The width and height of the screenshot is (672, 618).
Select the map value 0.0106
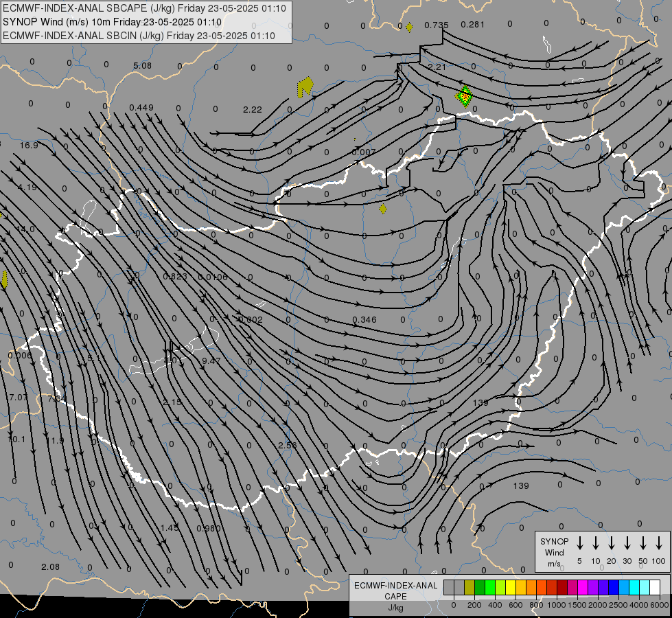click(213, 277)
